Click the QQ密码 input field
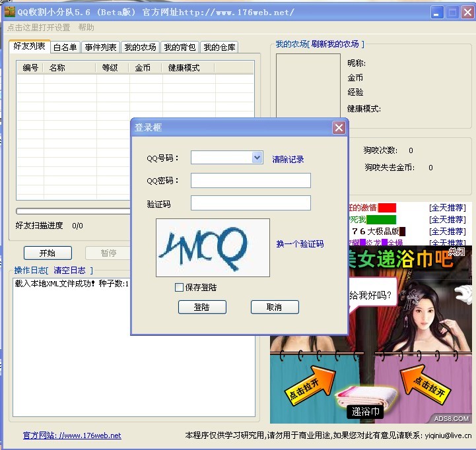The height and width of the screenshot is (450, 476). click(x=251, y=181)
